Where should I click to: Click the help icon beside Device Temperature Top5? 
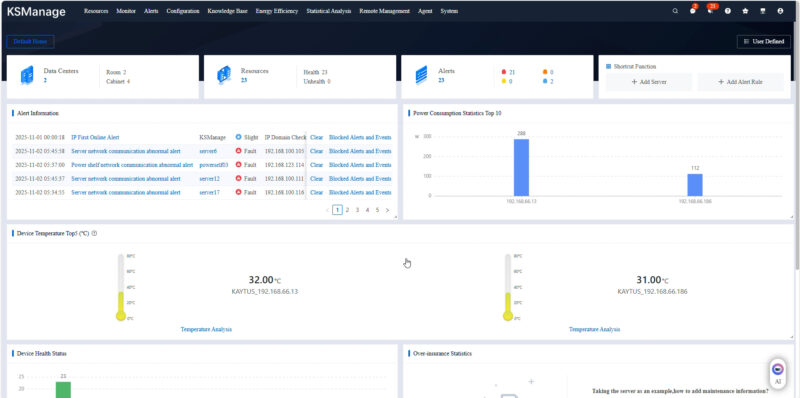[94, 233]
